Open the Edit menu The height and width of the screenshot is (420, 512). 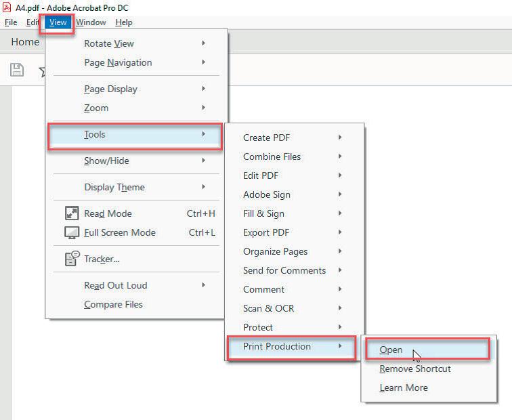click(33, 22)
